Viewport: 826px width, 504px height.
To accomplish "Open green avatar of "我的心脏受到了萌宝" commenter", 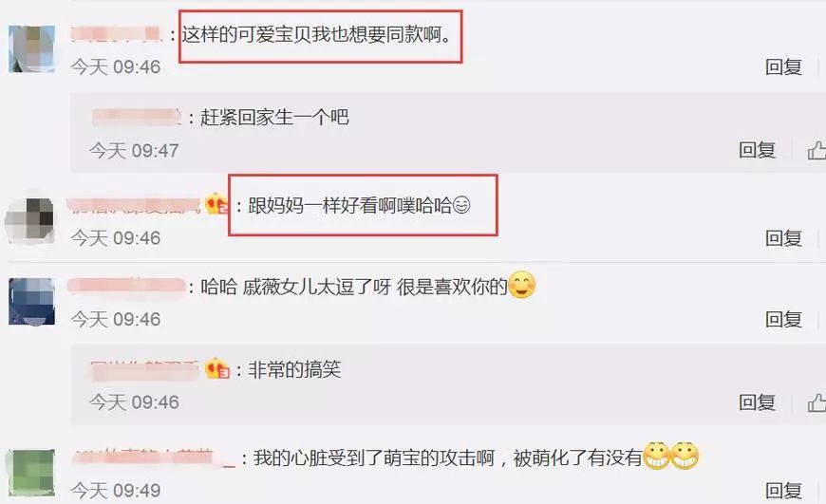I will pos(30,472).
